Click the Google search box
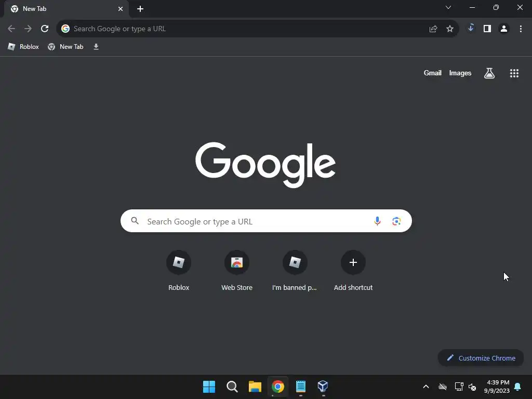The width and height of the screenshot is (532, 399). pyautogui.click(x=266, y=221)
